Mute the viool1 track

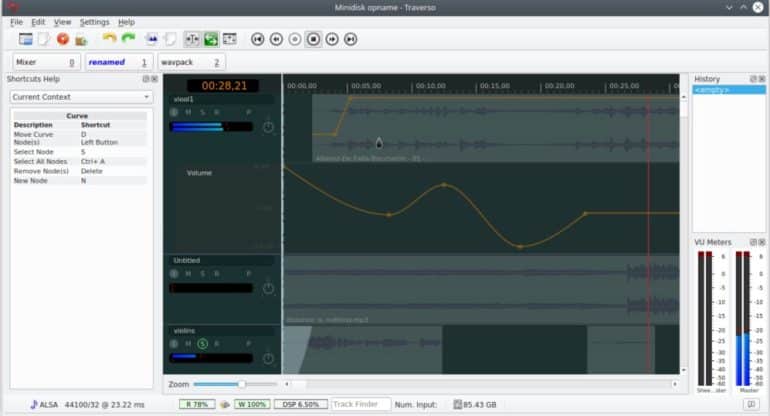coord(188,112)
